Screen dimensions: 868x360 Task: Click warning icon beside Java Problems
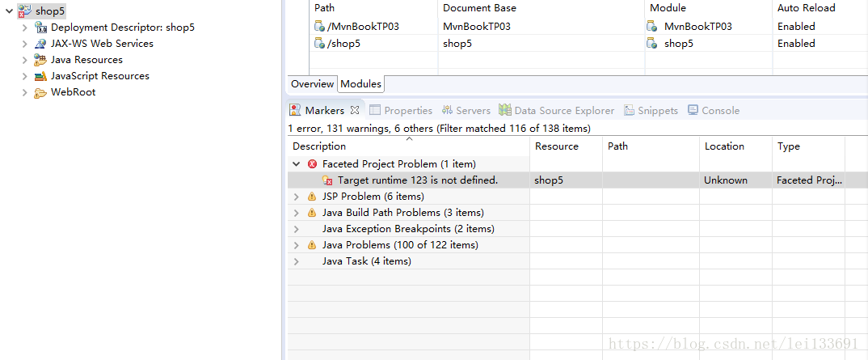coord(312,245)
